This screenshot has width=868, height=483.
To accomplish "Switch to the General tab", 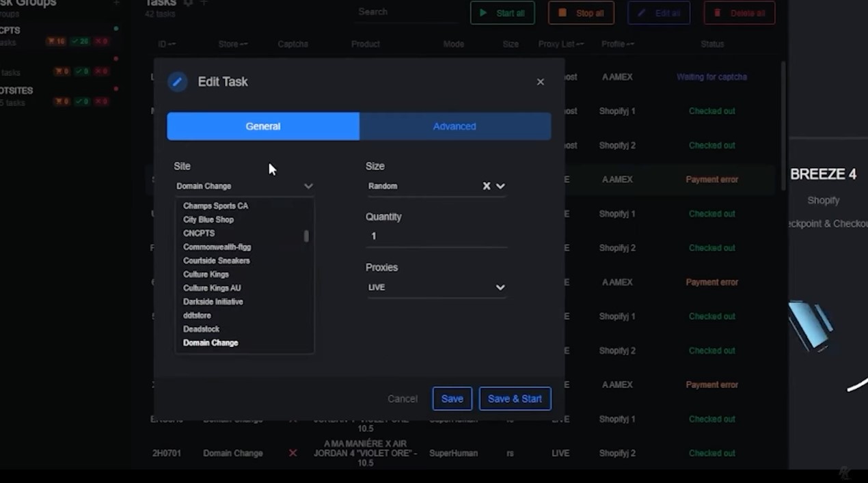I will tap(263, 126).
